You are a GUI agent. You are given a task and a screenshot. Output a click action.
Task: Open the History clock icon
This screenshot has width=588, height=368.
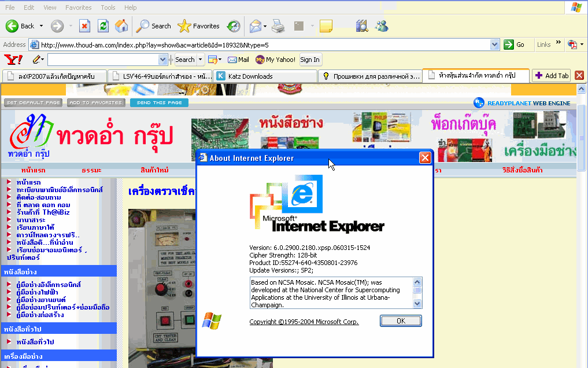233,26
